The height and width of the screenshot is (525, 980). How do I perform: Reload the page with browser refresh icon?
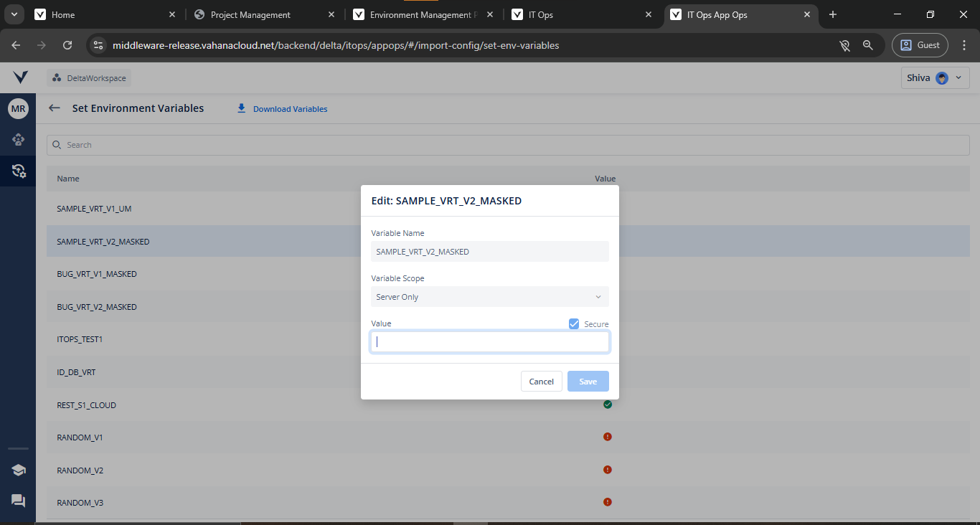tap(67, 45)
